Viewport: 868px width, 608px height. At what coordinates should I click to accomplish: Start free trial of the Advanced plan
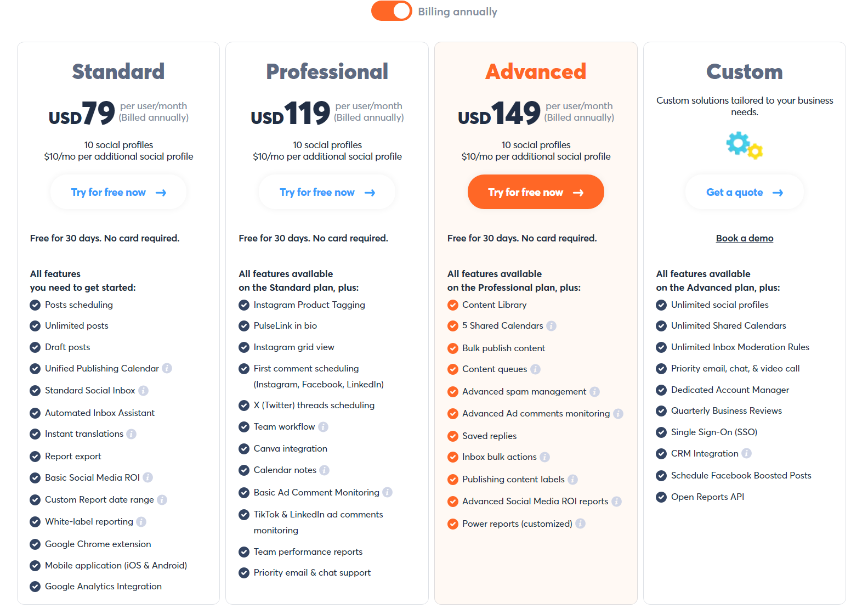(536, 192)
